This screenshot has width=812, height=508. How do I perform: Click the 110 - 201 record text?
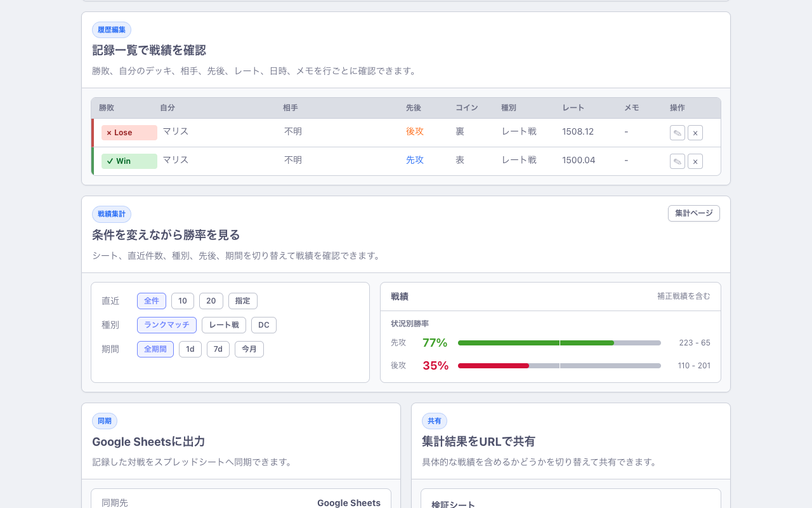point(694,366)
